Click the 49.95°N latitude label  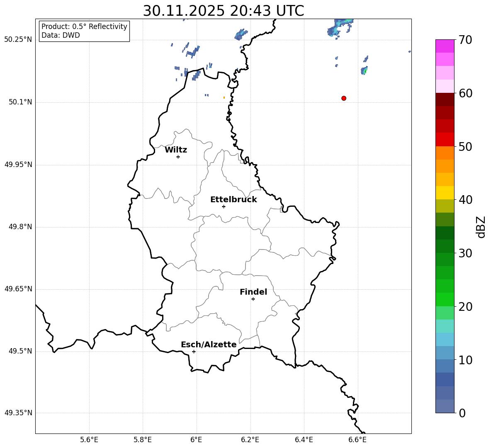(18, 165)
